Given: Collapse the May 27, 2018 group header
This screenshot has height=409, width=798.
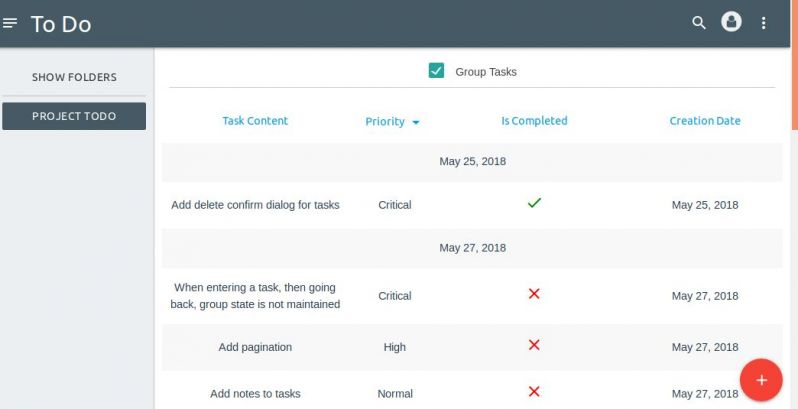Looking at the screenshot, I should point(472,248).
